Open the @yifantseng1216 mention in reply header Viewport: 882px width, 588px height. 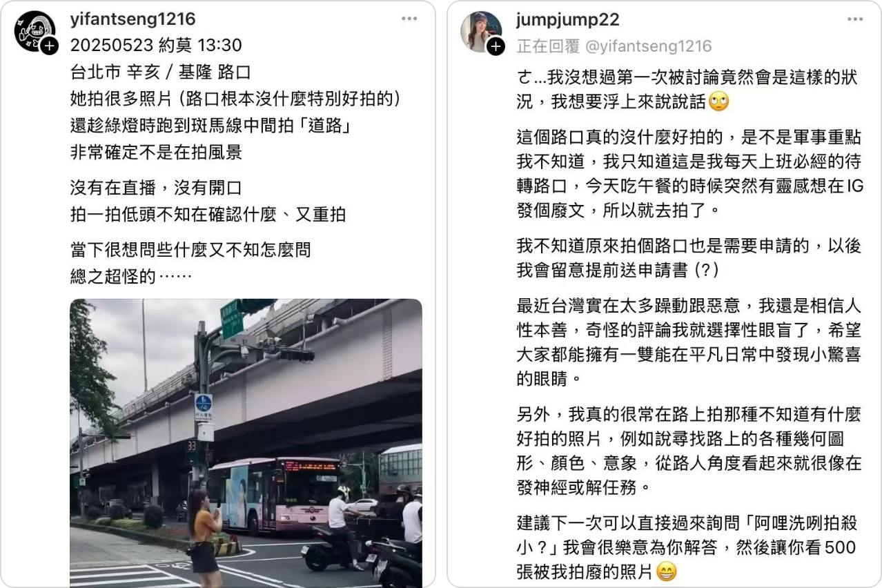click(648, 46)
